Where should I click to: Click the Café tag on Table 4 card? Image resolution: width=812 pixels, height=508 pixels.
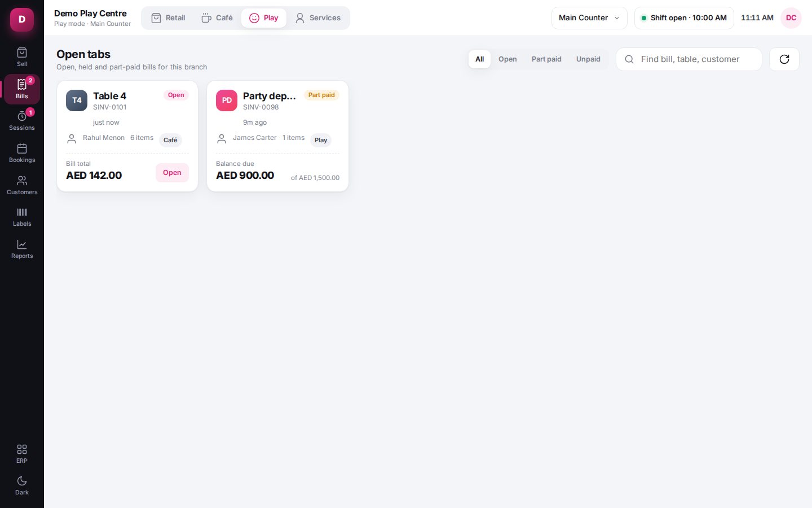tap(170, 140)
